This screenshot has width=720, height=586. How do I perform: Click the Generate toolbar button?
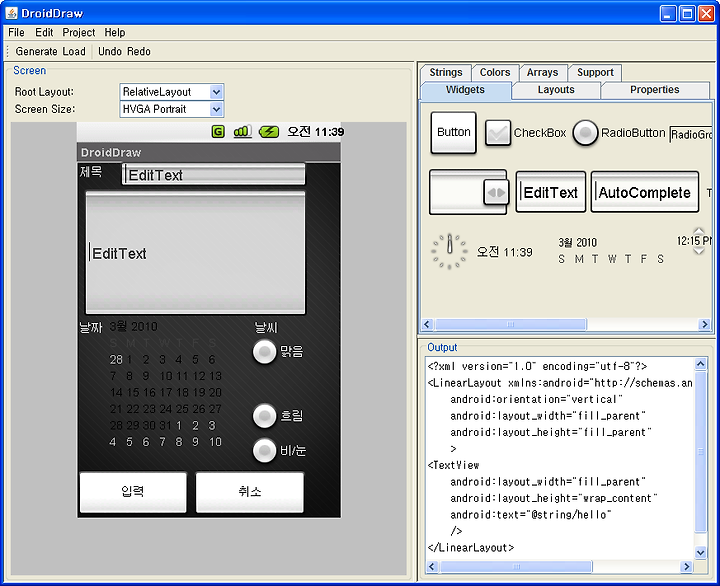pos(36,51)
